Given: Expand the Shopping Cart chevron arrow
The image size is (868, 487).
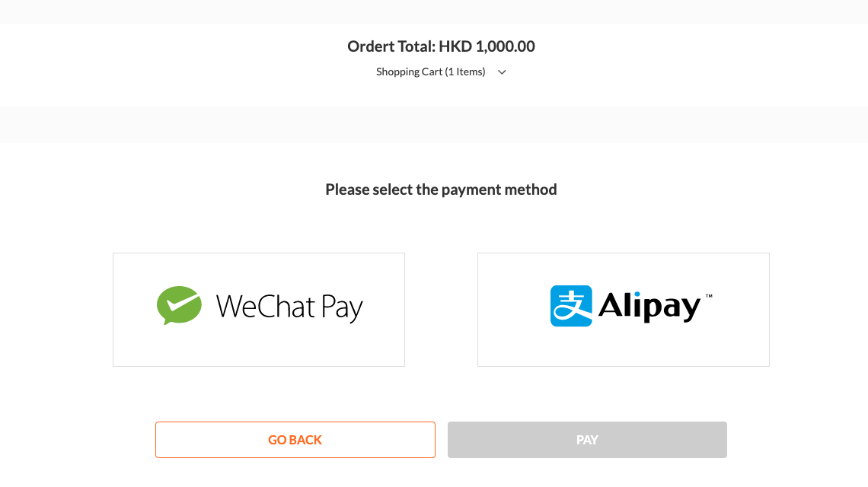Looking at the screenshot, I should pos(502,72).
